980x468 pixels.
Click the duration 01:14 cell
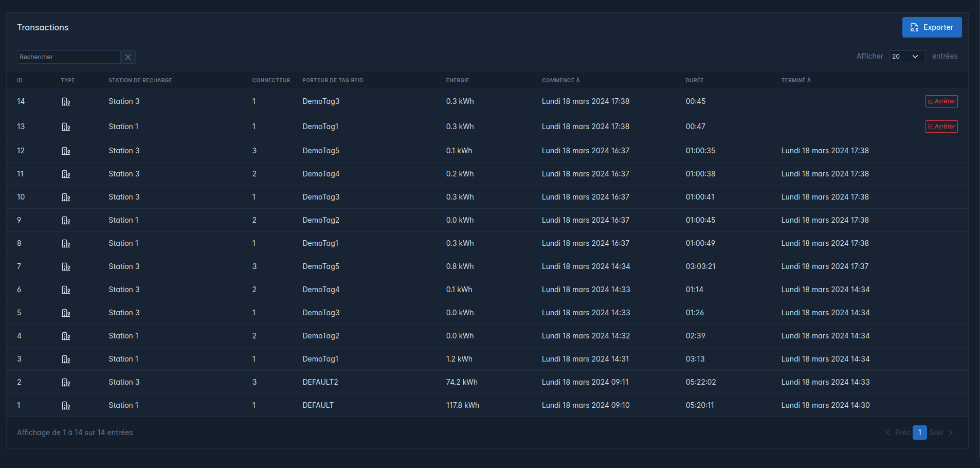[x=695, y=290]
